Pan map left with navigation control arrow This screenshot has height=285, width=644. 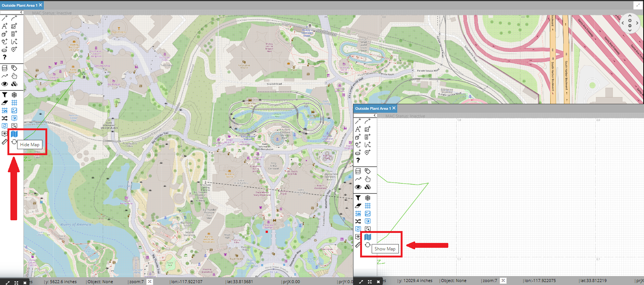(623, 23)
